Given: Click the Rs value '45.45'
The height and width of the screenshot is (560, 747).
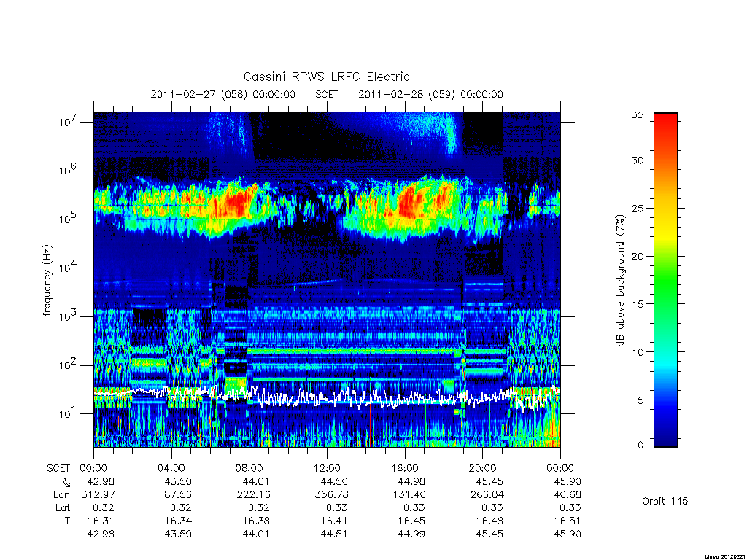Looking at the screenshot, I should pyautogui.click(x=489, y=482).
